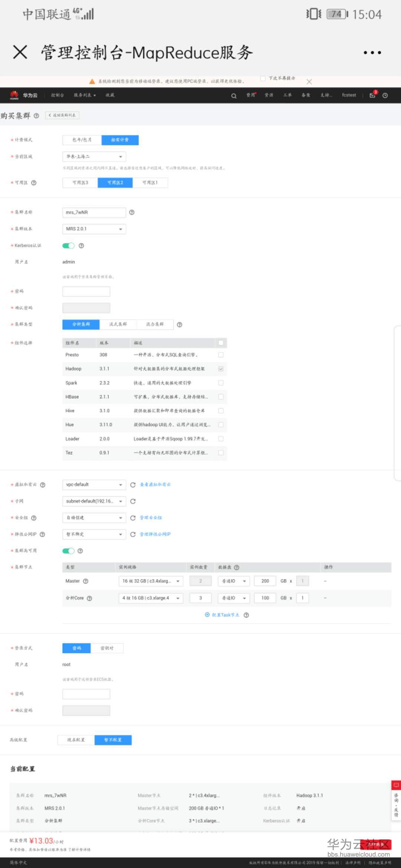Open the 分析Core instance spec dropdown
This screenshot has width=401, height=868.
click(x=151, y=598)
